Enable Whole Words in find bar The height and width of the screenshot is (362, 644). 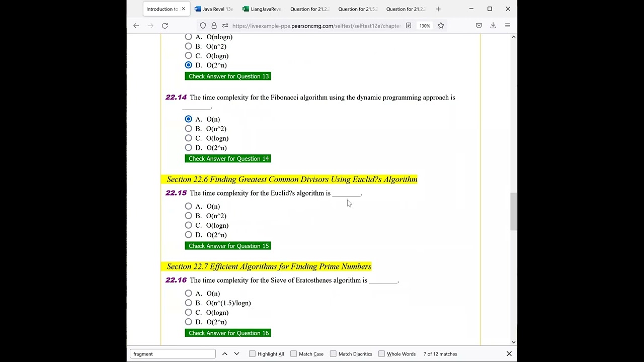click(381, 354)
